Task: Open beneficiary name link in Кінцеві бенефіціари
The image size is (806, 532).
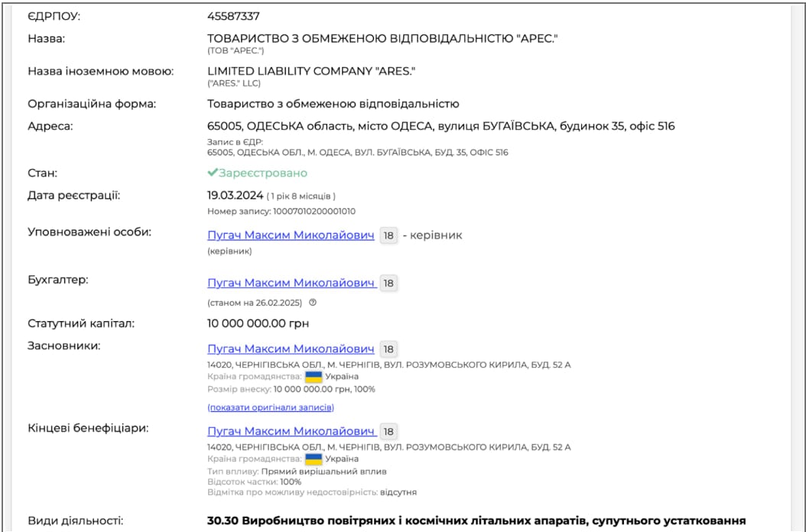Action: [x=291, y=432]
